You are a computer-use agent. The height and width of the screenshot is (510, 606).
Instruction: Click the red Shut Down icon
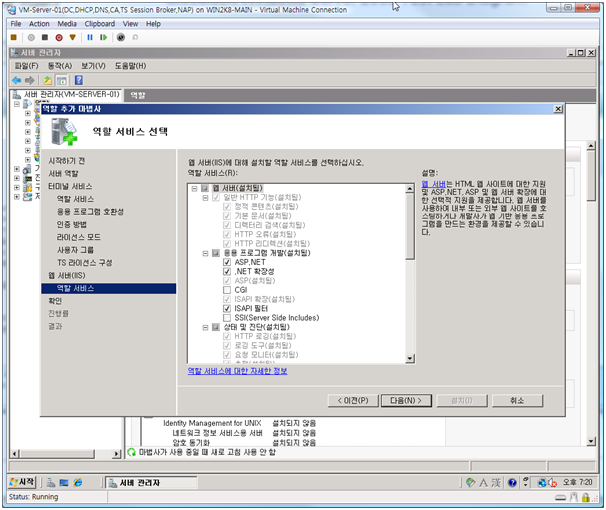pyautogui.click(x=59, y=37)
